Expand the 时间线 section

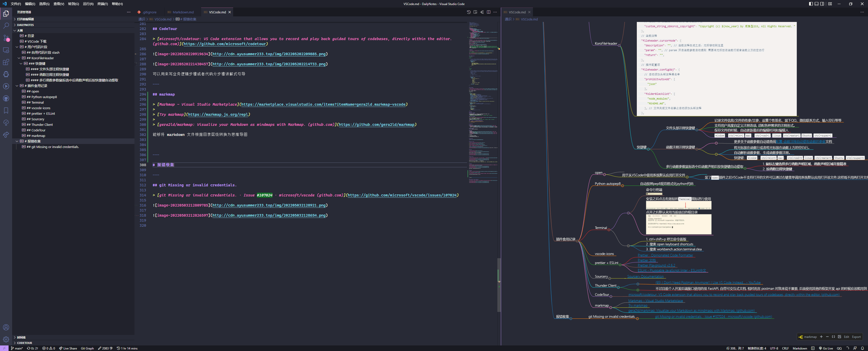click(73, 337)
